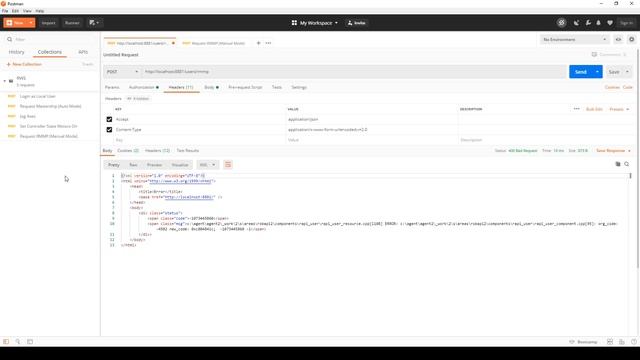Open the dropdown arrow beside Save
The width and height of the screenshot is (640, 360).
point(627,72)
